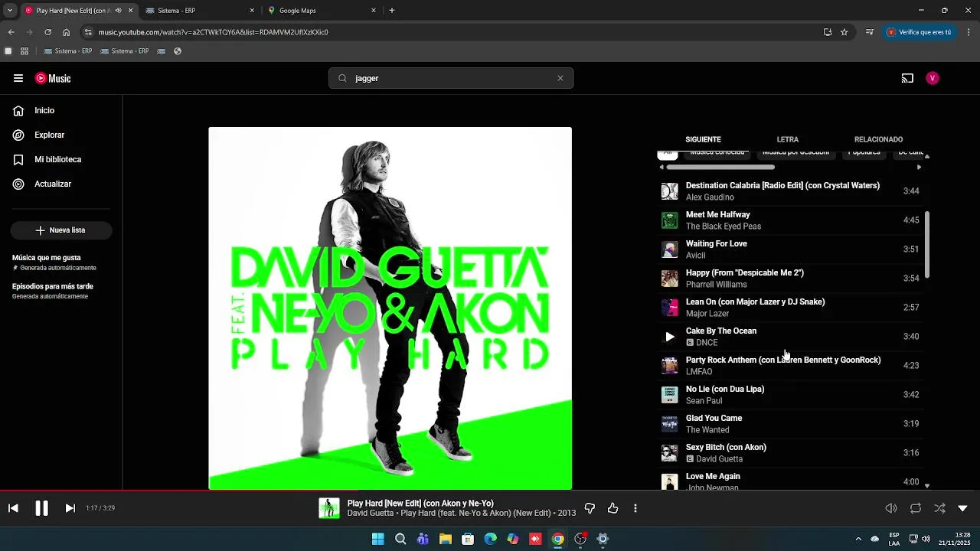Open the David Guetta artist link in the player bar

click(x=371, y=513)
